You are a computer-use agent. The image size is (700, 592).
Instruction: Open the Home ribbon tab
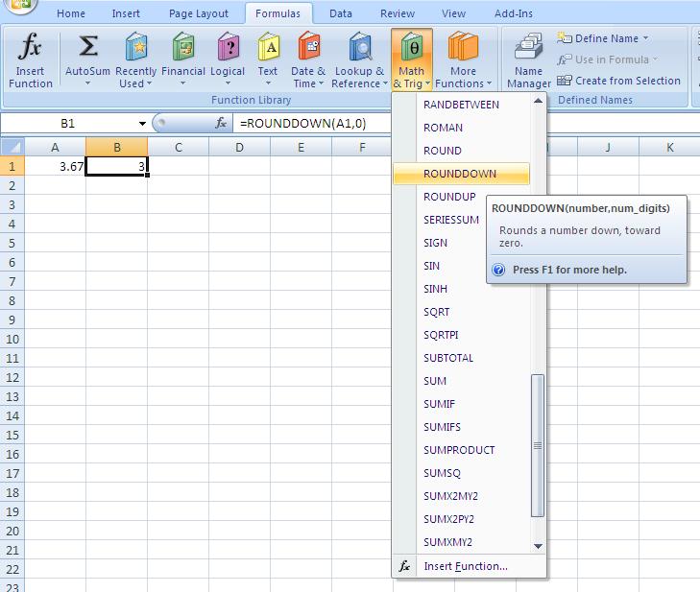(70, 13)
